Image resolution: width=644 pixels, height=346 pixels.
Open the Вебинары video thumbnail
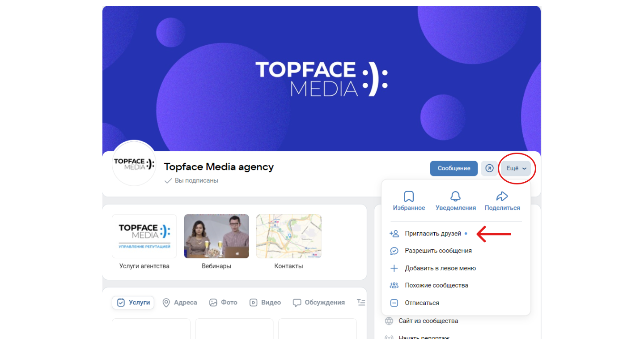click(216, 236)
